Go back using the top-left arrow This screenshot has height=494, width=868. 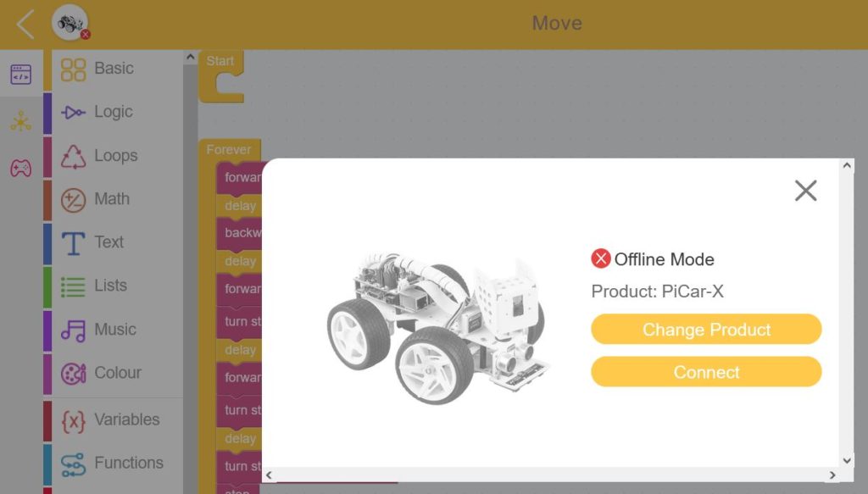25,25
